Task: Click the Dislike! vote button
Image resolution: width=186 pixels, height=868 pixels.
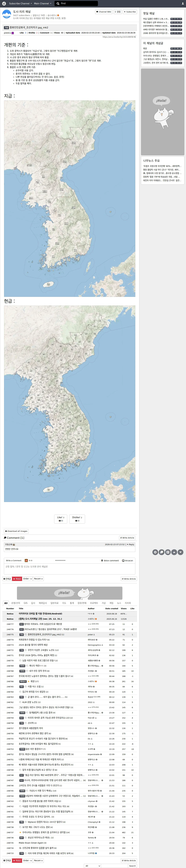Action: point(77,519)
